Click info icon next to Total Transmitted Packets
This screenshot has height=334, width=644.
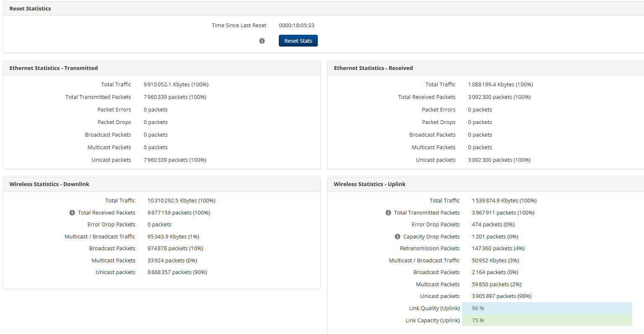pos(388,212)
